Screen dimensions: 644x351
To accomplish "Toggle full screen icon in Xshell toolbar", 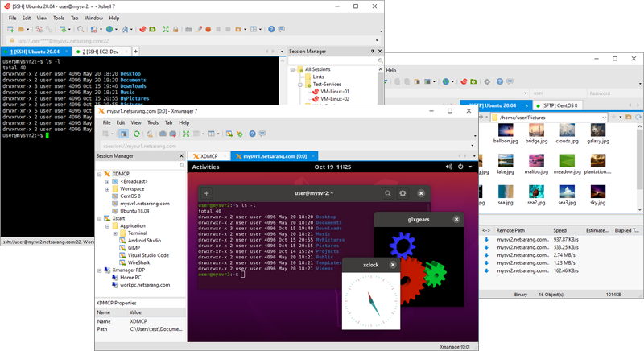I will click(x=166, y=29).
